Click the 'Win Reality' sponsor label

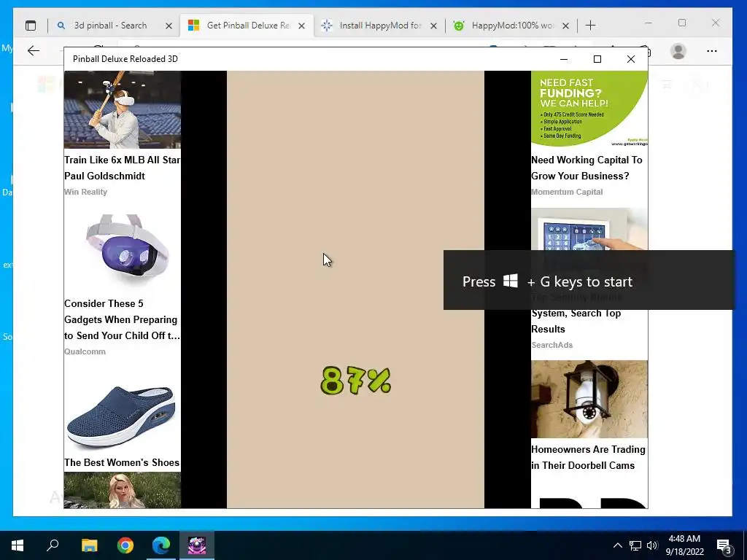click(86, 192)
